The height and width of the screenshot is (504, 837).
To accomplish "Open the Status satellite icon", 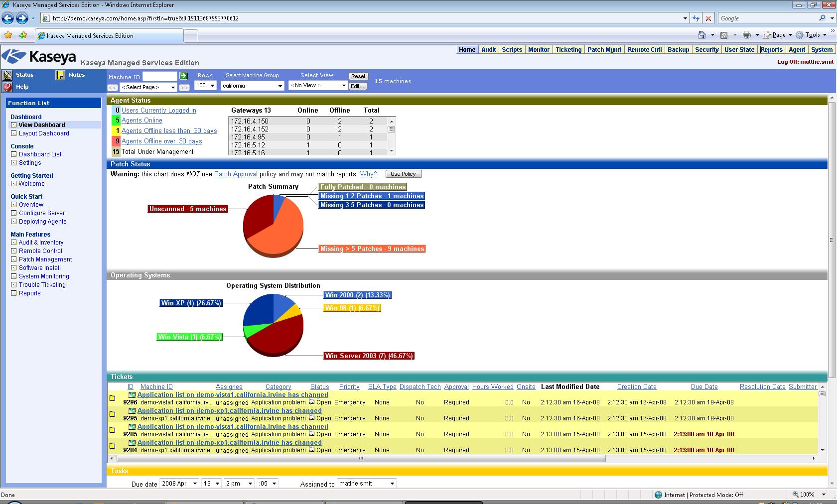I will (x=7, y=75).
